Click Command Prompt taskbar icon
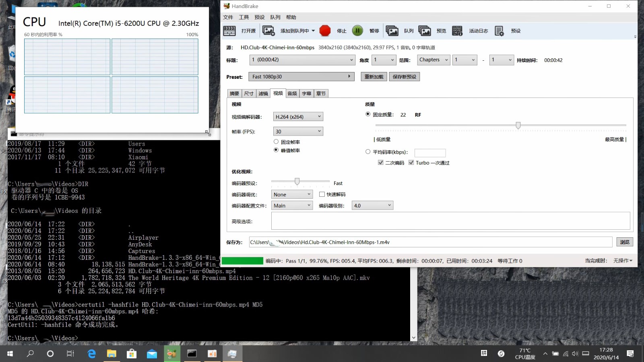Screen dimensions: 644x362 tap(192, 354)
